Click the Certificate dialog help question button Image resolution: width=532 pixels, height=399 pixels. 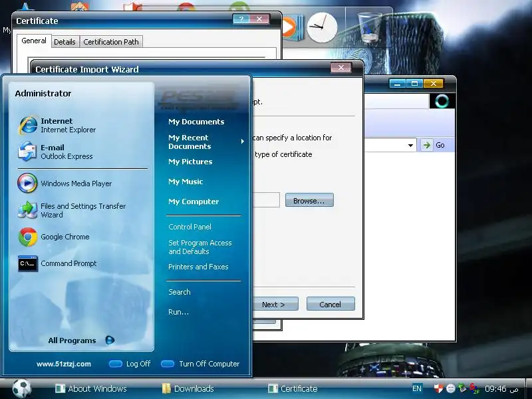(241, 19)
